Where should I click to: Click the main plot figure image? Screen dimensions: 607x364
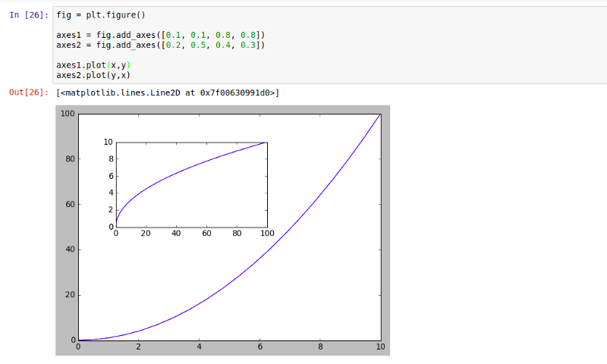(222, 231)
